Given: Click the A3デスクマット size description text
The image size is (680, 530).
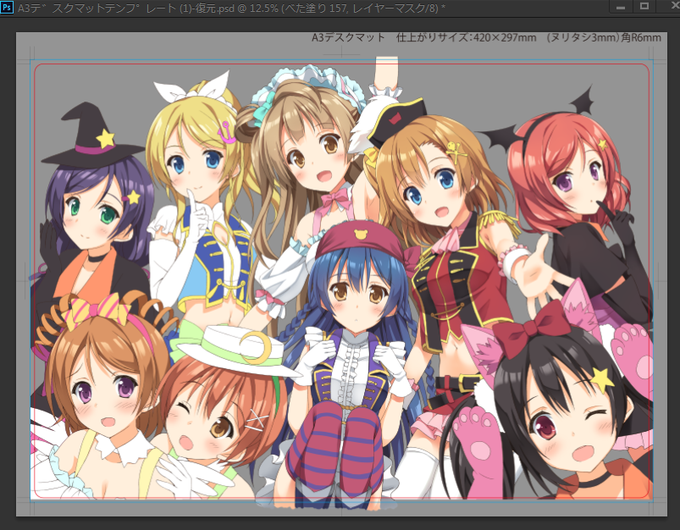Looking at the screenshot, I should (486, 38).
